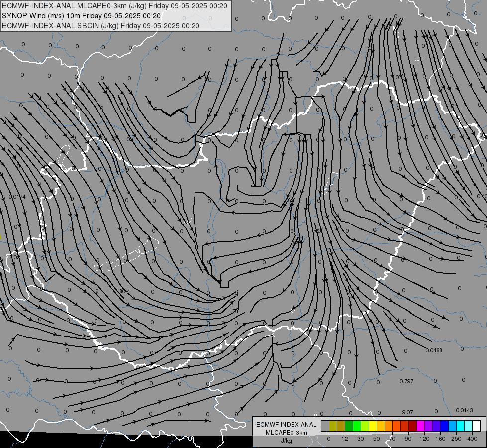Click the '9.07' value on the map
Screen dimensions: 487x448
(x=407, y=412)
